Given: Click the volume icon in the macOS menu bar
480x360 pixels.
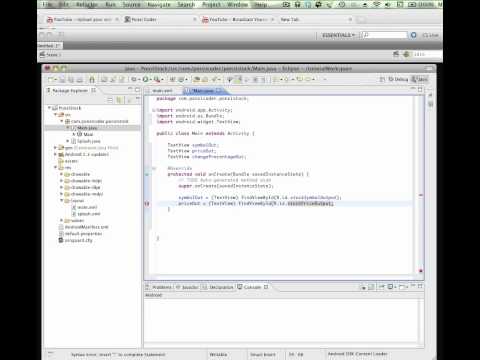Looking at the screenshot, I should tap(388, 5).
